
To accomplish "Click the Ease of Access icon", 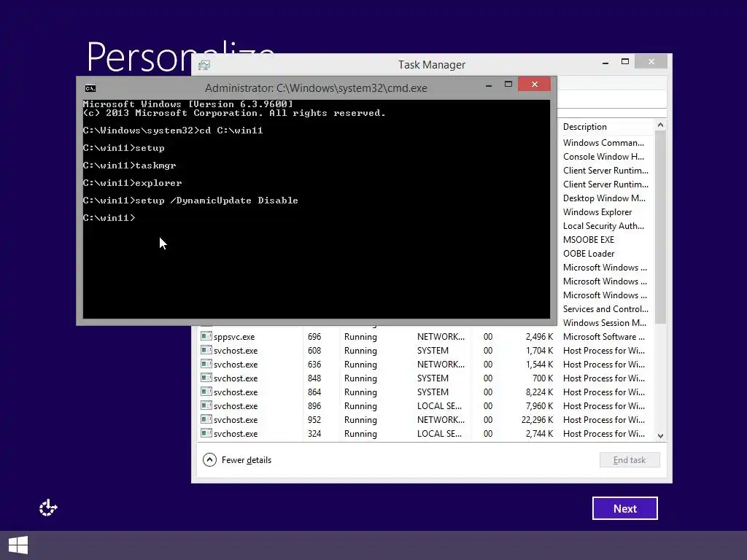I will click(x=48, y=508).
